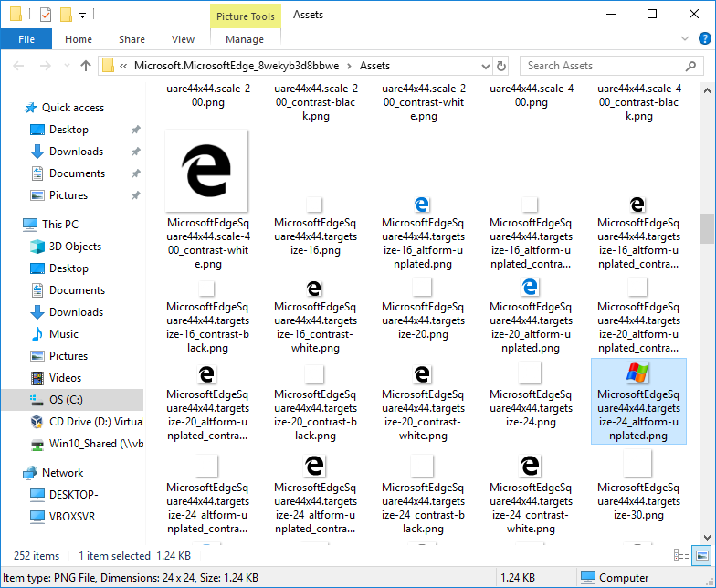Open the Manage ribbon tab
716x588 pixels.
[x=245, y=39]
